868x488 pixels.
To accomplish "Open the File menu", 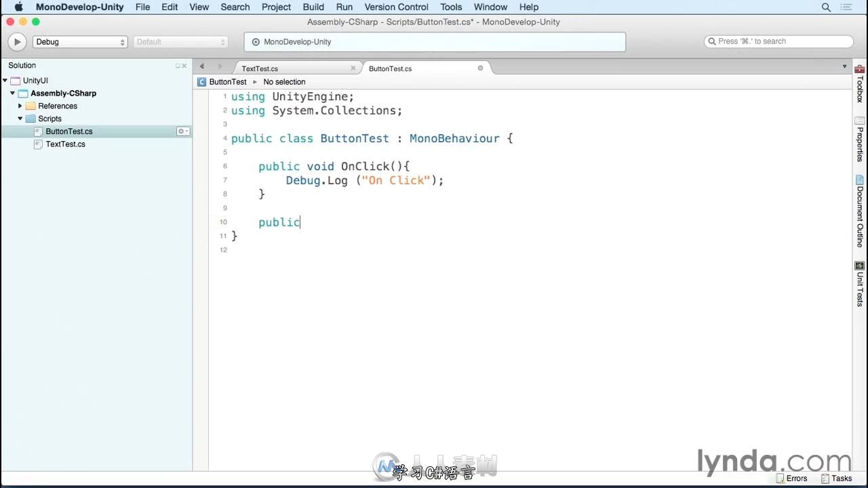I will point(142,7).
